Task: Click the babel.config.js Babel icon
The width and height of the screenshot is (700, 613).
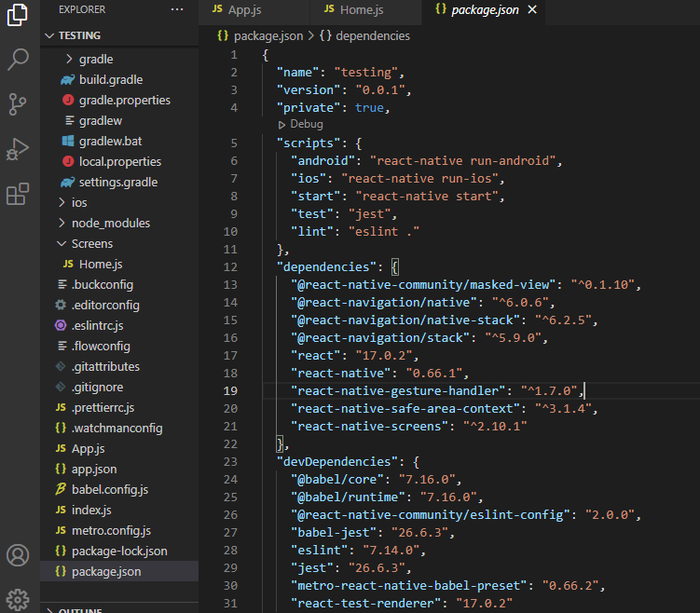Action: (61, 489)
